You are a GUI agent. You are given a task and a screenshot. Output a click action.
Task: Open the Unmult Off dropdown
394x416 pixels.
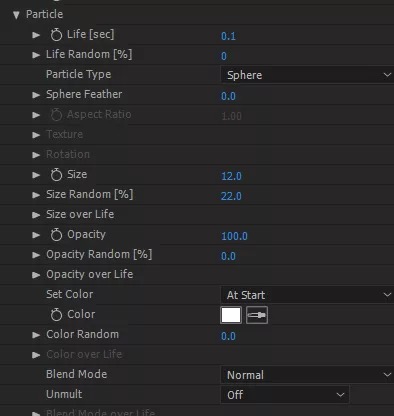click(x=285, y=395)
